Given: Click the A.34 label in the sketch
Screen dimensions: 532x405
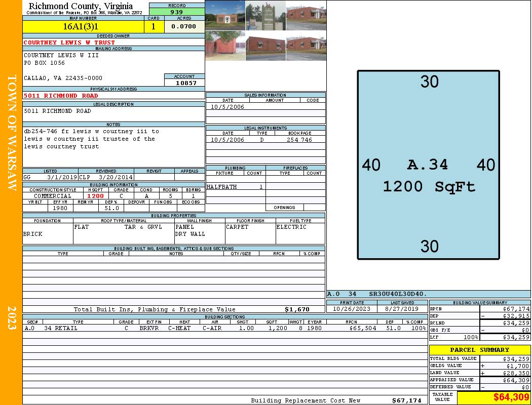Looking at the screenshot, I should tap(428, 165).
